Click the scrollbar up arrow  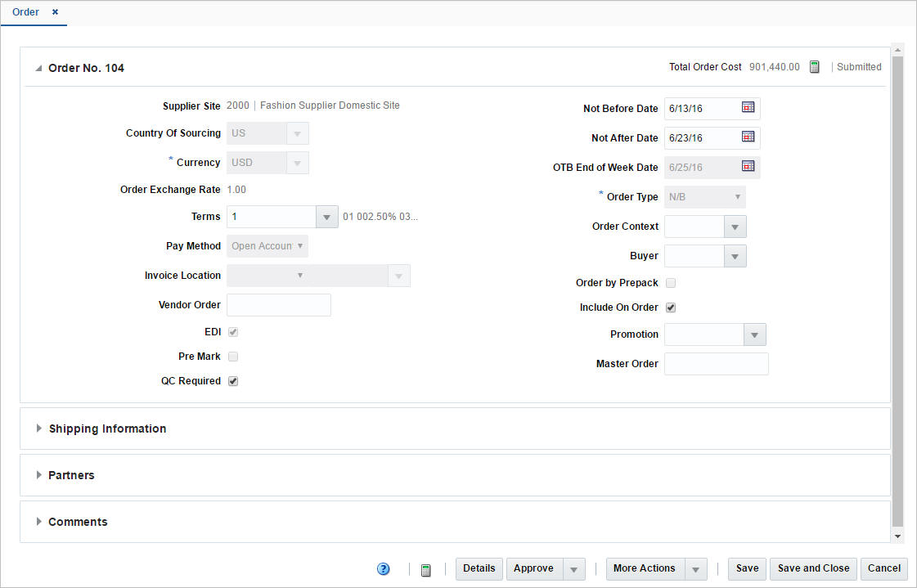pyautogui.click(x=897, y=50)
